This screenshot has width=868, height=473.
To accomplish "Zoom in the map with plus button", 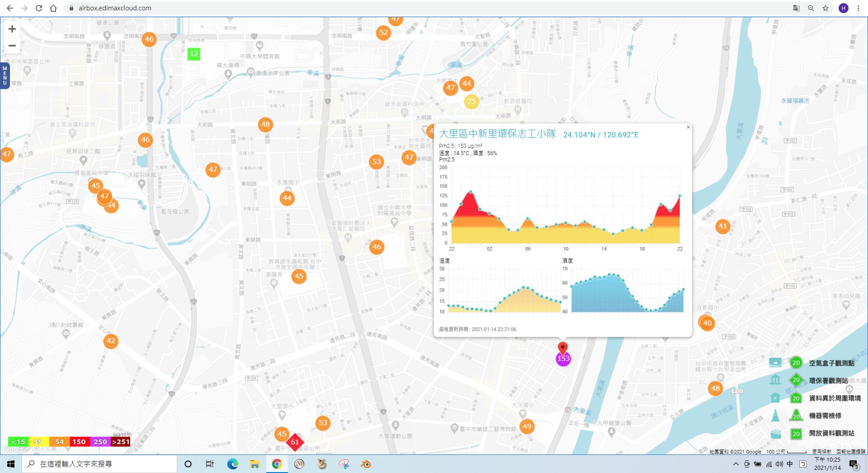I will (x=12, y=29).
